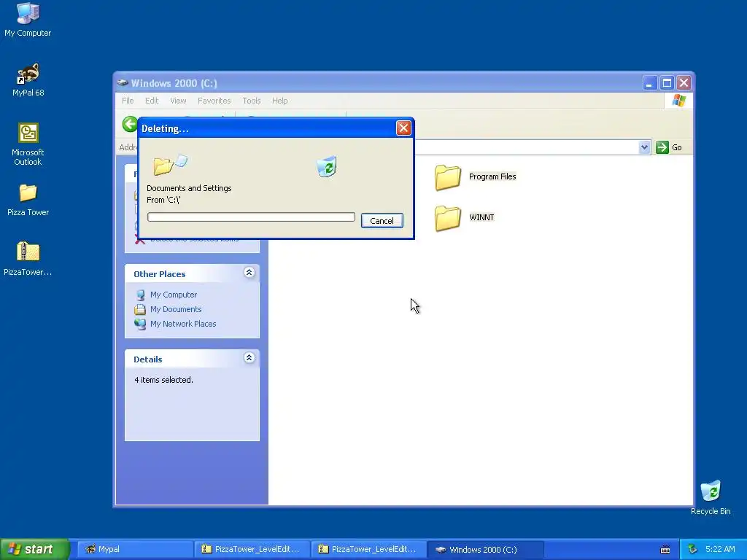Open My Documents link in Other Places
Screen dimensions: 747x560
pyautogui.click(x=176, y=309)
